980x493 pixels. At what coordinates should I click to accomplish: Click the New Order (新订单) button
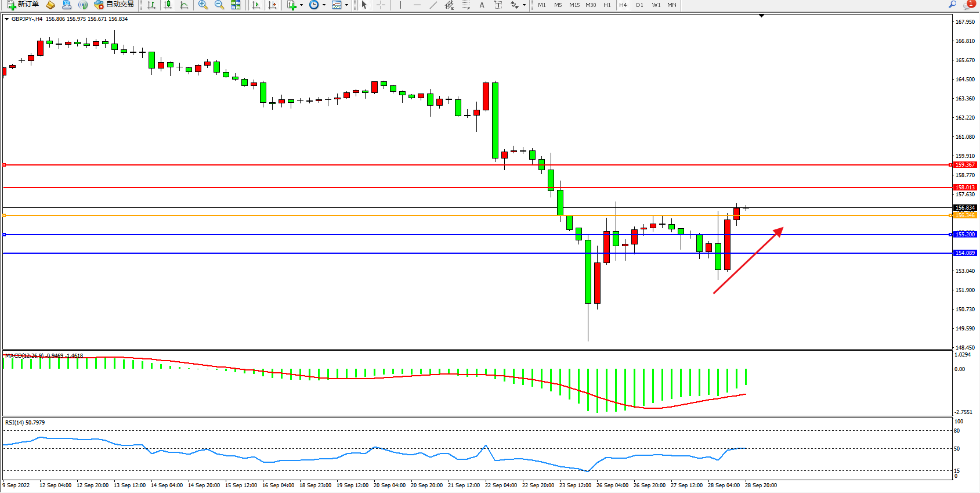(23, 5)
